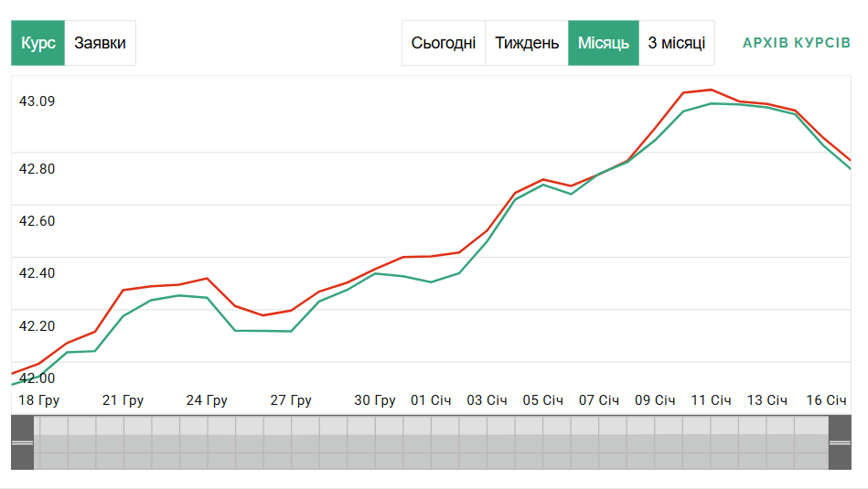Click the 16 Січ date label

click(825, 400)
